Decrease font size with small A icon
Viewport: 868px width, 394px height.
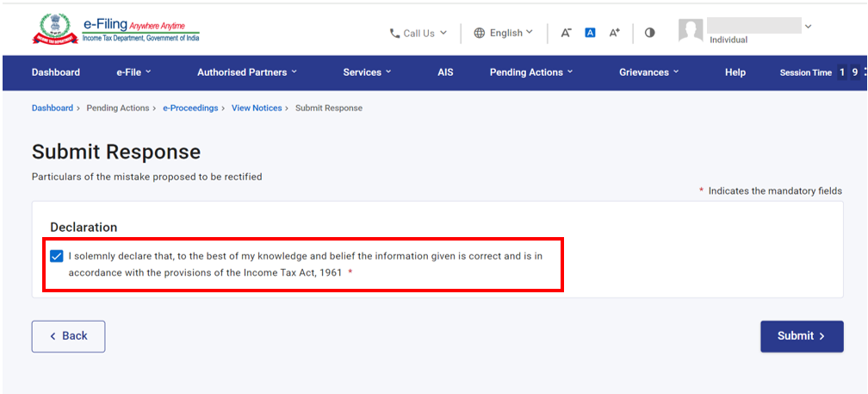coord(566,33)
